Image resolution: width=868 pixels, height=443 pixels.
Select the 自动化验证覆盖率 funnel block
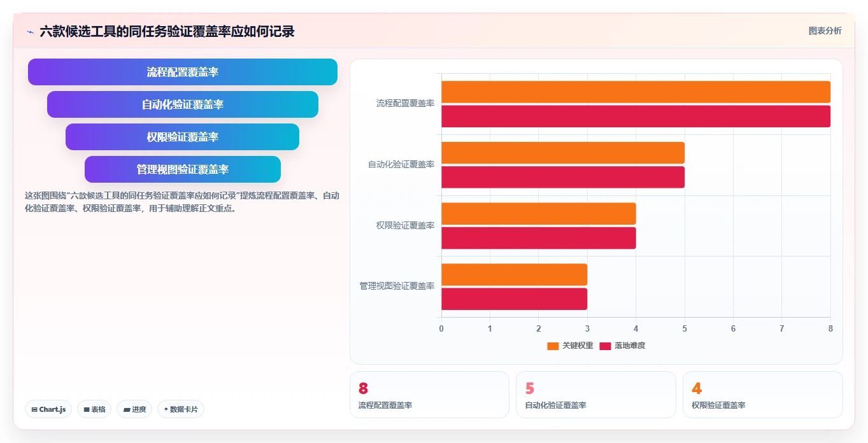point(183,104)
